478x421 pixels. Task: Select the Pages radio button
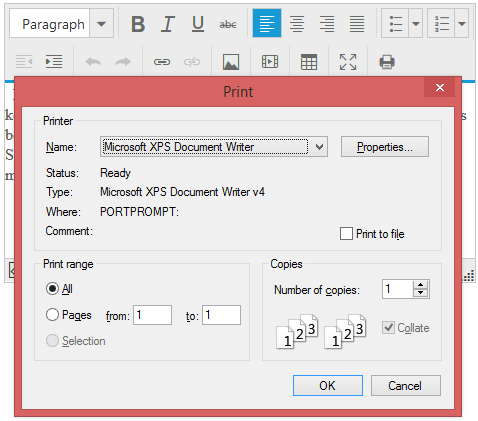52,314
